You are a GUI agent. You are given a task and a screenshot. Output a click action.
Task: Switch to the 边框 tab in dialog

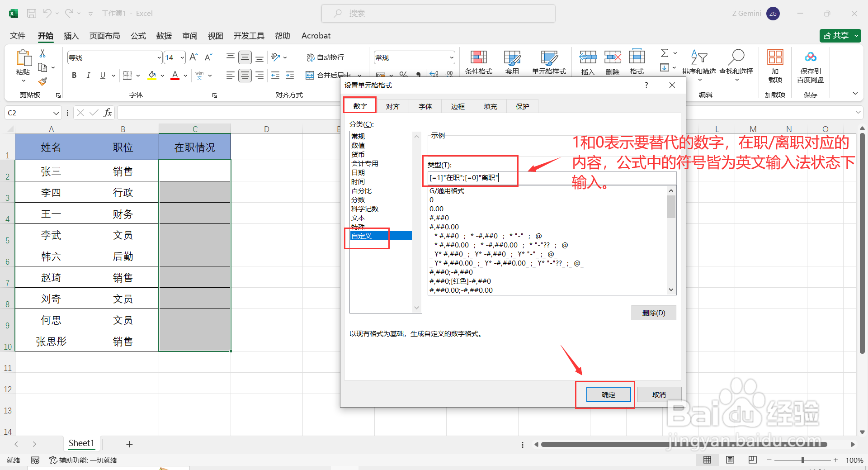click(x=458, y=106)
